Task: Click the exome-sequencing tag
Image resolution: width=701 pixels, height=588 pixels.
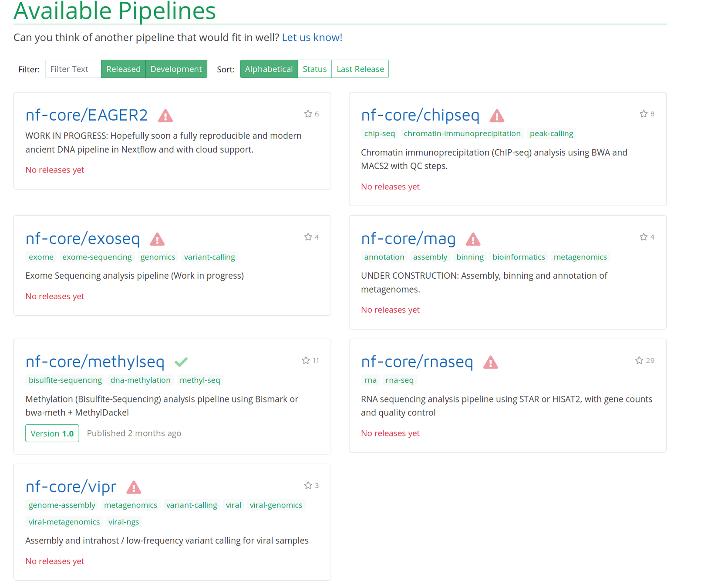Action: tap(97, 257)
